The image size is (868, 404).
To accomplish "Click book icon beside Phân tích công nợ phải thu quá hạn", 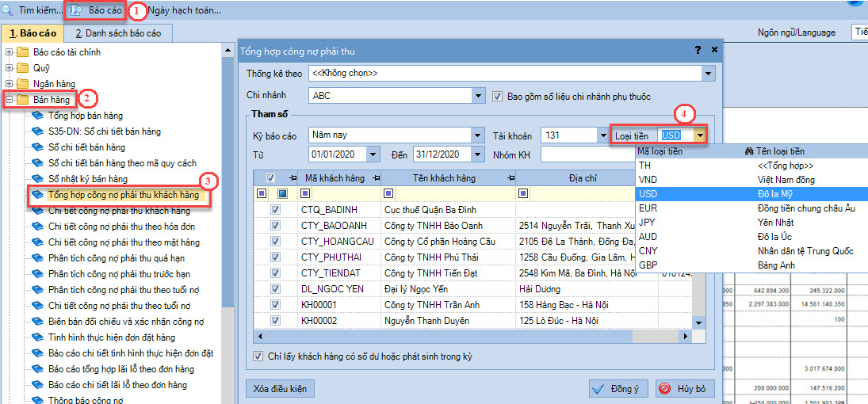I will (37, 258).
